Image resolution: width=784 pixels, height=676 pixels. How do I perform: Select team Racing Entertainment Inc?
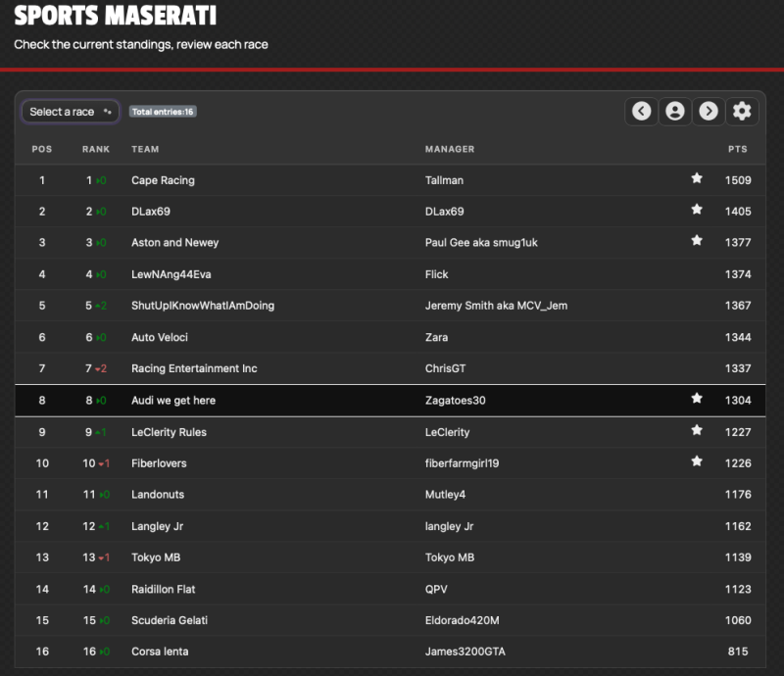[194, 368]
